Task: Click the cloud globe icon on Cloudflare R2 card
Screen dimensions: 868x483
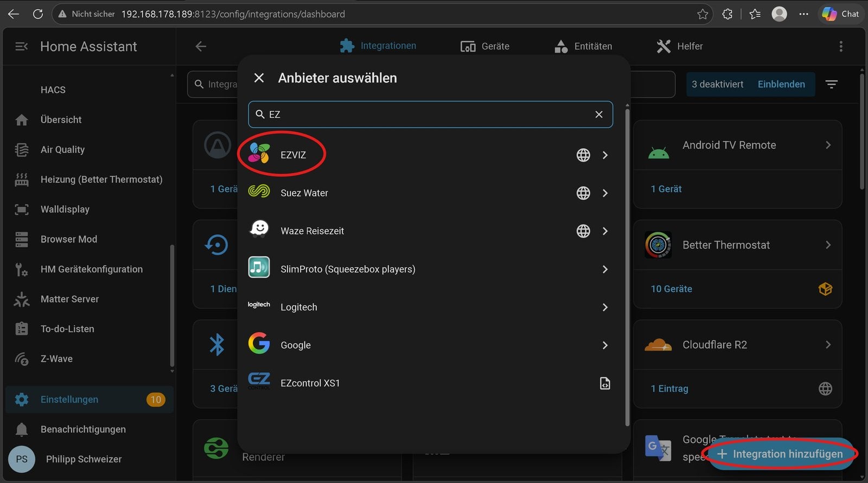Action: 825,389
